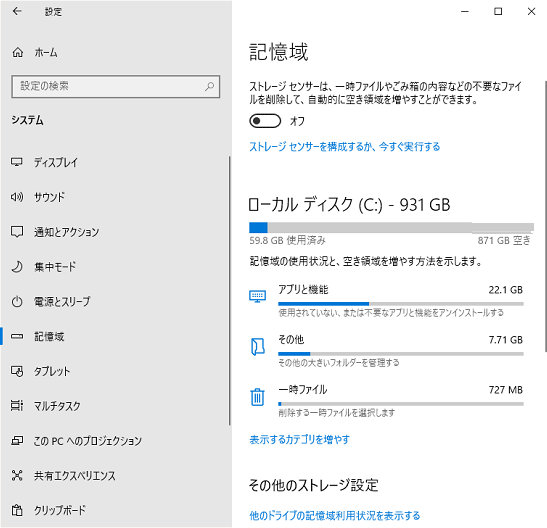This screenshot has height=528, width=547.
Task: Click ストレージ センサーを構成するか、今すぐ実行する link
Action: (345, 146)
